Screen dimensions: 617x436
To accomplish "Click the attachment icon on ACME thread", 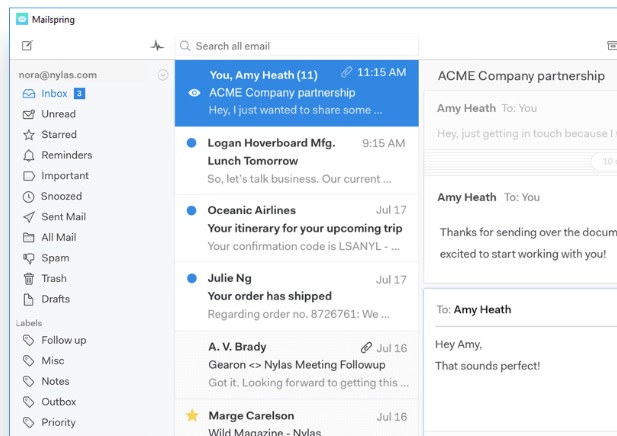I will coord(346,73).
